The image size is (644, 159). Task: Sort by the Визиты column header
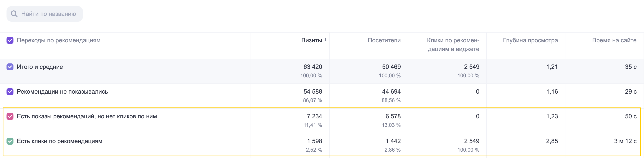click(312, 40)
